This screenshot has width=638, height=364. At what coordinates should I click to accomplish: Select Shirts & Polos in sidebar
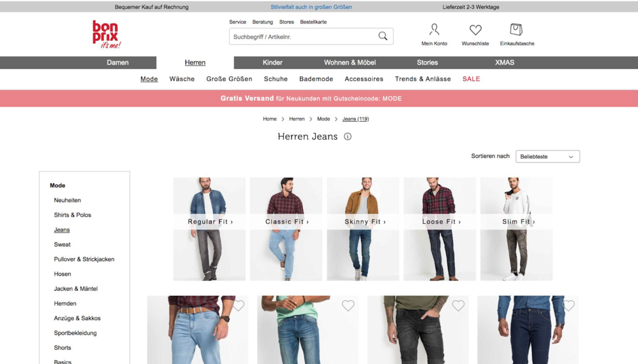point(73,215)
